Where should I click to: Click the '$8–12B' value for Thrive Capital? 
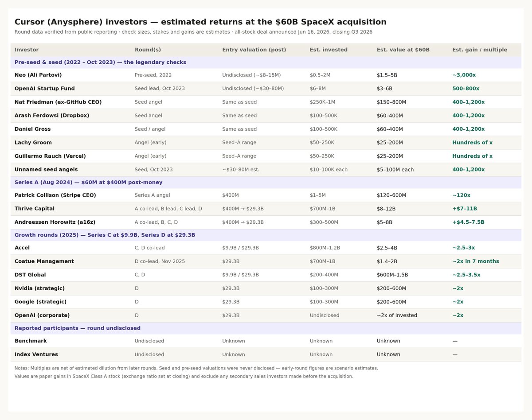pos(386,209)
